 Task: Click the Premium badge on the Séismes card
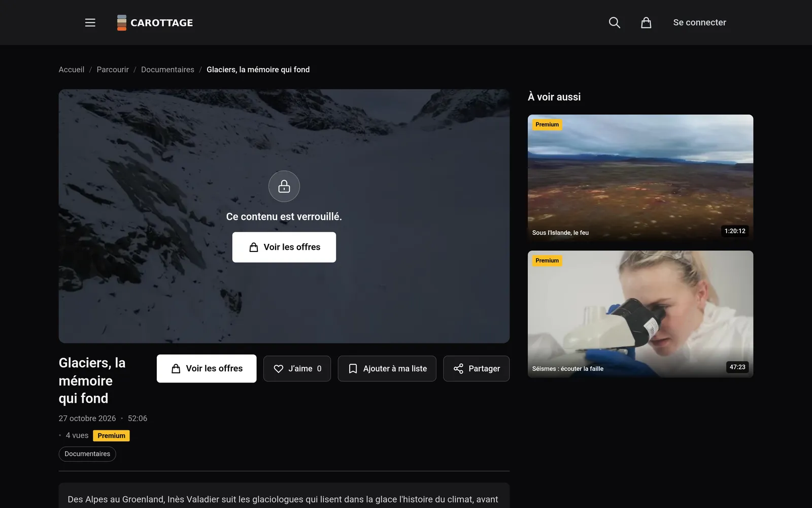[x=547, y=261]
